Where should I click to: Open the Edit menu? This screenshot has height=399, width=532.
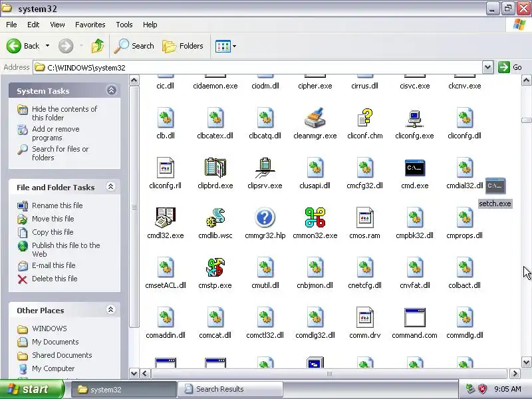[33, 25]
